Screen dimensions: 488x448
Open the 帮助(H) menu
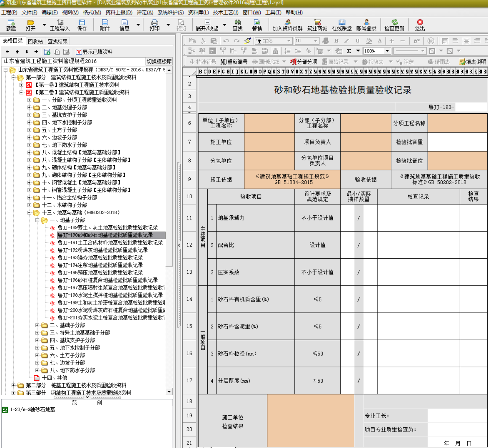[294, 12]
